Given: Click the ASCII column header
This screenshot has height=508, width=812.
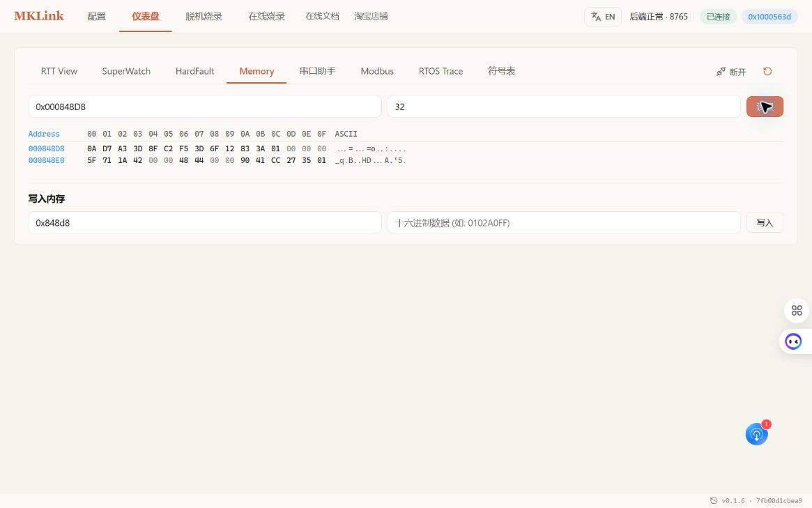Looking at the screenshot, I should pyautogui.click(x=346, y=134).
